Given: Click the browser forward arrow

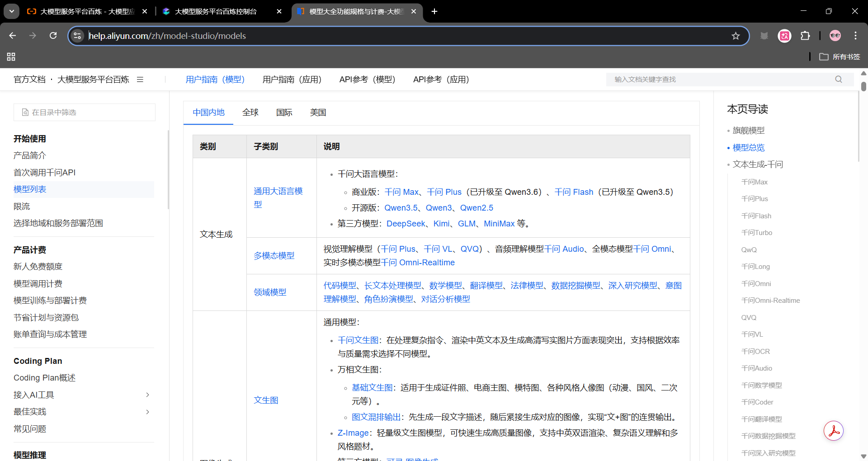Looking at the screenshot, I should click(33, 36).
